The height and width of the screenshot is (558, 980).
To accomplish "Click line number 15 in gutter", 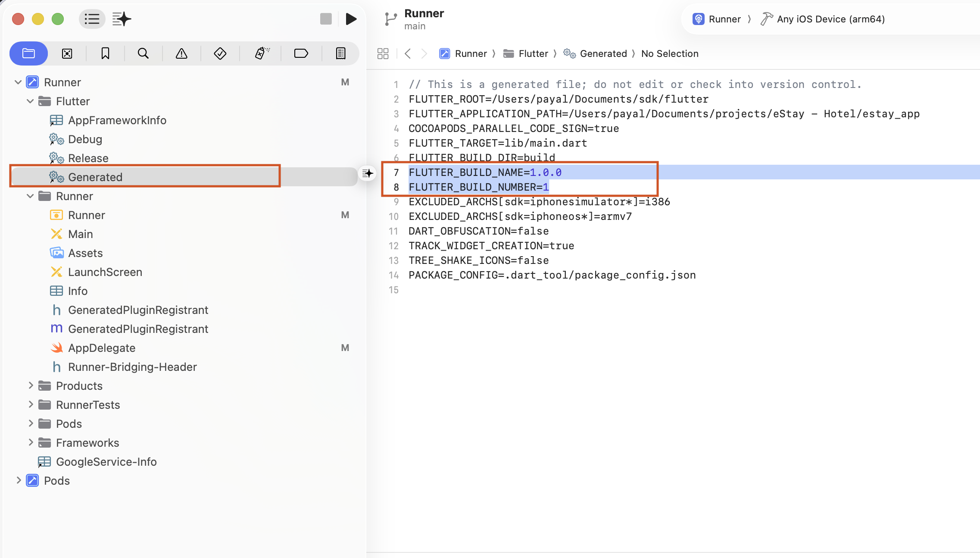I will coord(393,290).
